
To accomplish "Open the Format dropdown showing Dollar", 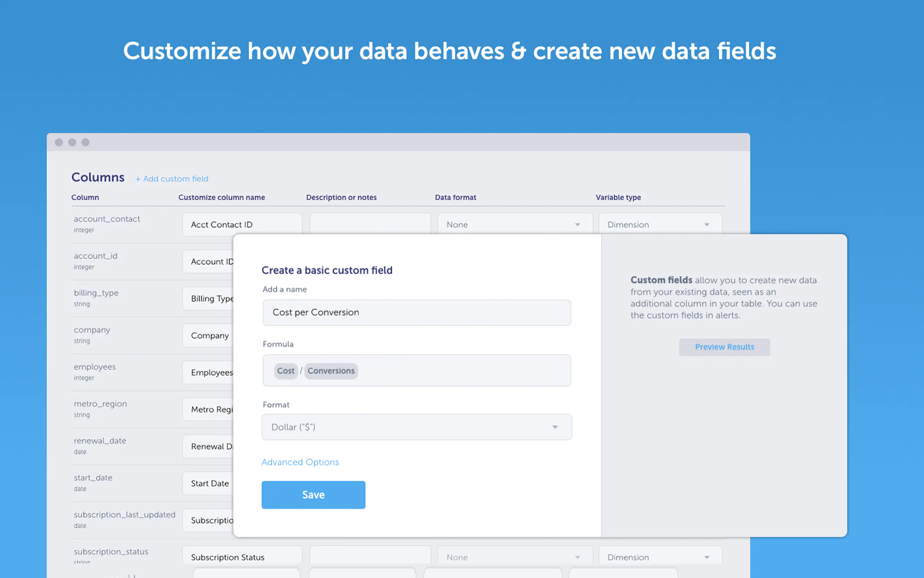I will point(417,427).
